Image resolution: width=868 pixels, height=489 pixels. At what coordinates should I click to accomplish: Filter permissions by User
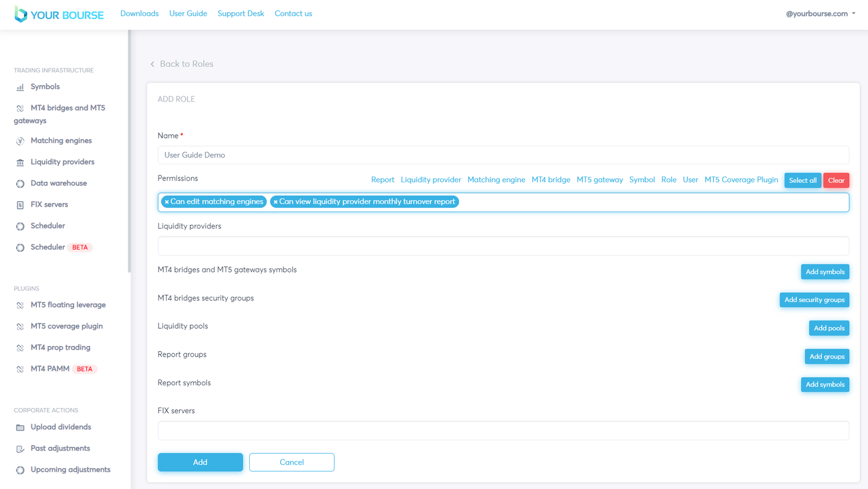point(690,180)
